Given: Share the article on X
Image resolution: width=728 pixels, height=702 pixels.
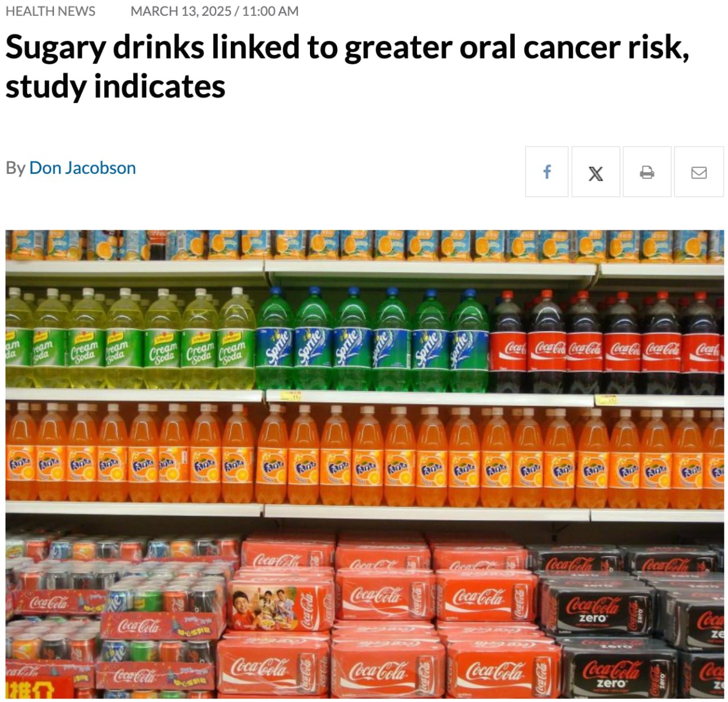Looking at the screenshot, I should click(595, 172).
